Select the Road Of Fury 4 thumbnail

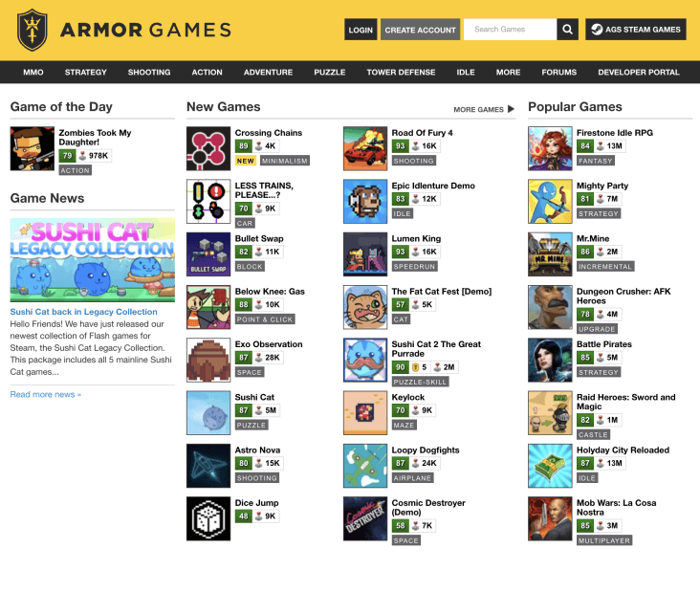(x=365, y=148)
